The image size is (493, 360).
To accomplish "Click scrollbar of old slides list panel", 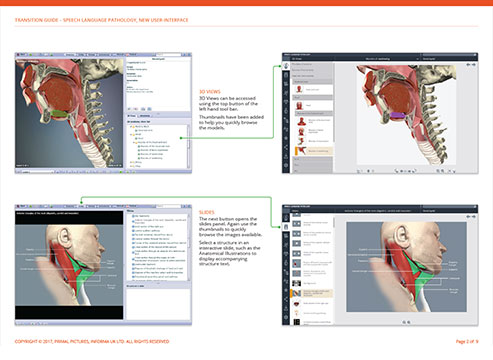I will tap(189, 247).
